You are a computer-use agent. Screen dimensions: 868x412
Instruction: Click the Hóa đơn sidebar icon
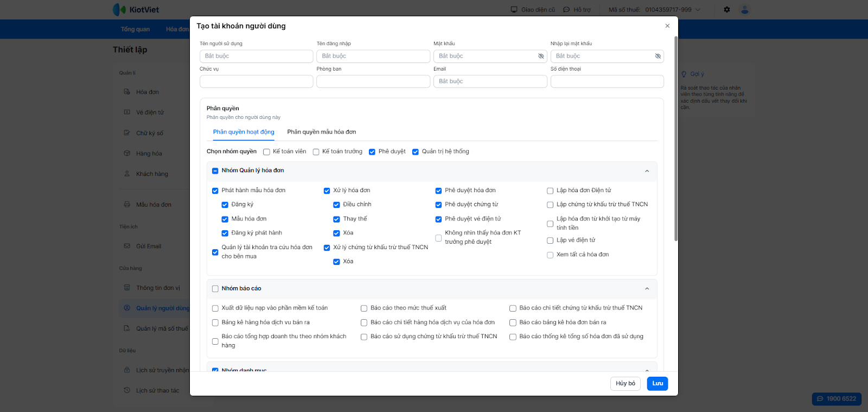[127, 92]
